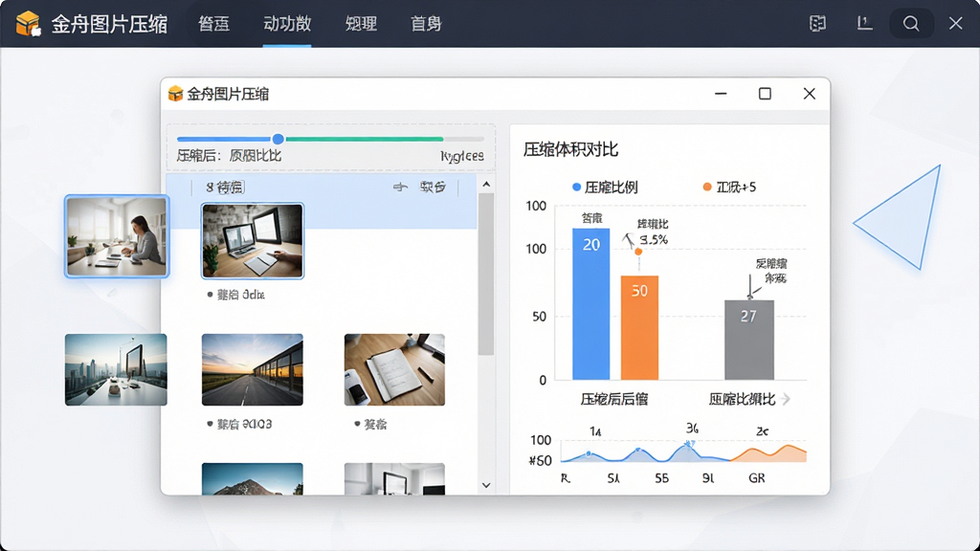Click scrollbar down arrow in image list
This screenshot has height=551, width=980.
(x=486, y=485)
